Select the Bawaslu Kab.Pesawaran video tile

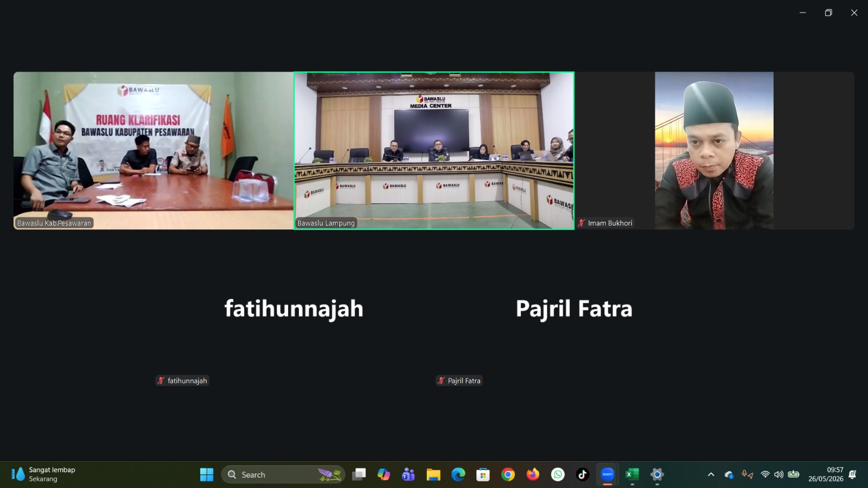(154, 151)
